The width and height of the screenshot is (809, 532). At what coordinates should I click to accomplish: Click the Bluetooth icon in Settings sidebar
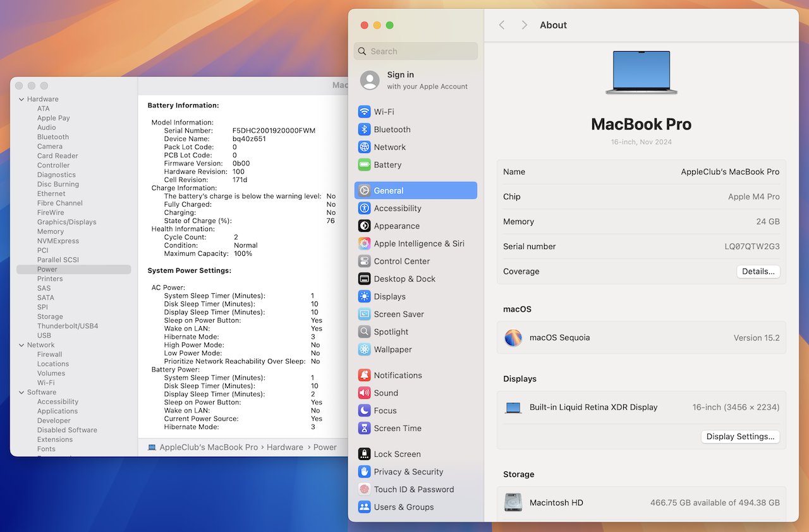(x=364, y=130)
